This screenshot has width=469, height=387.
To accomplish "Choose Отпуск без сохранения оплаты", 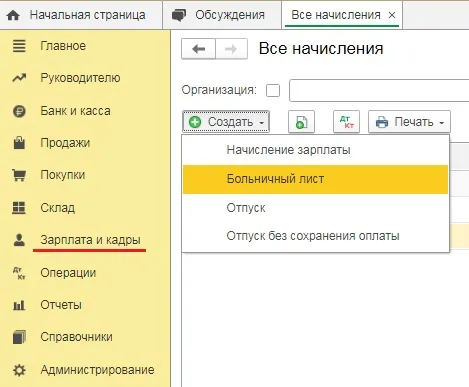I will pyautogui.click(x=315, y=236).
